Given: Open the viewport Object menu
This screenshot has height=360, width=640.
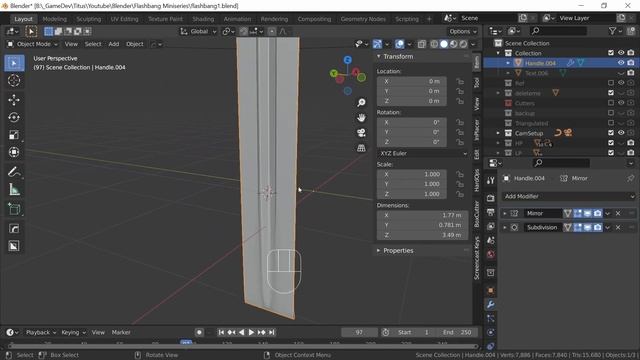Looking at the screenshot, I should [x=135, y=44].
